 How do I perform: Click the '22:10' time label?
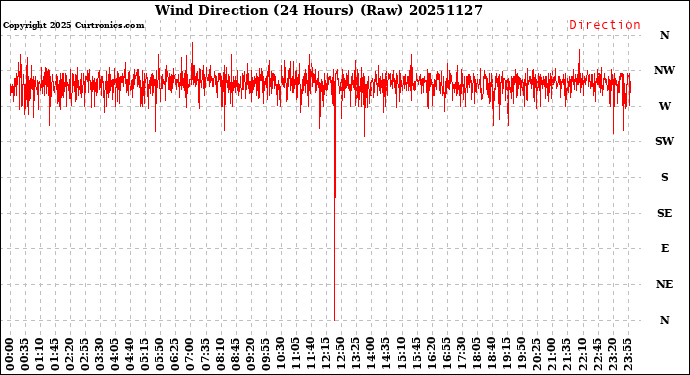click(x=582, y=355)
